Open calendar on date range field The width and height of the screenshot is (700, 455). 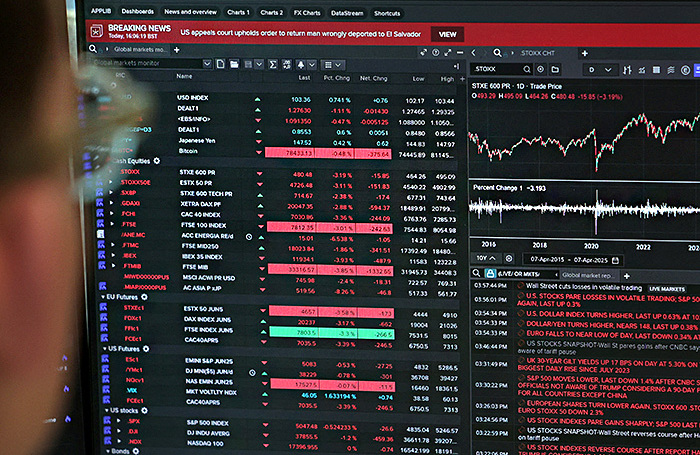click(615, 260)
